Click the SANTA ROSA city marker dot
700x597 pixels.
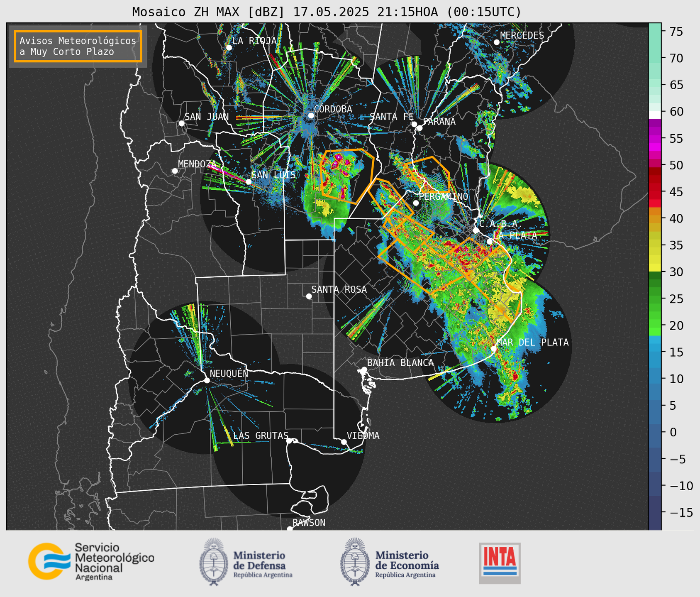click(309, 296)
